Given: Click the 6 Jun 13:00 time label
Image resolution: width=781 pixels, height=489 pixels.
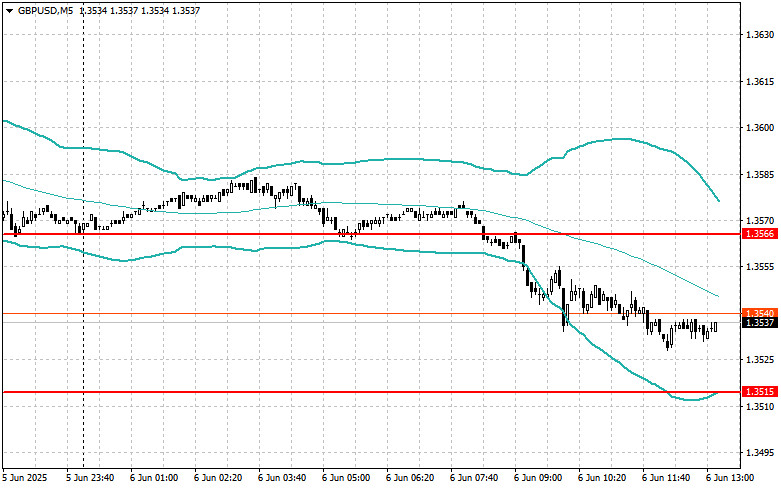Looking at the screenshot, I should [730, 478].
